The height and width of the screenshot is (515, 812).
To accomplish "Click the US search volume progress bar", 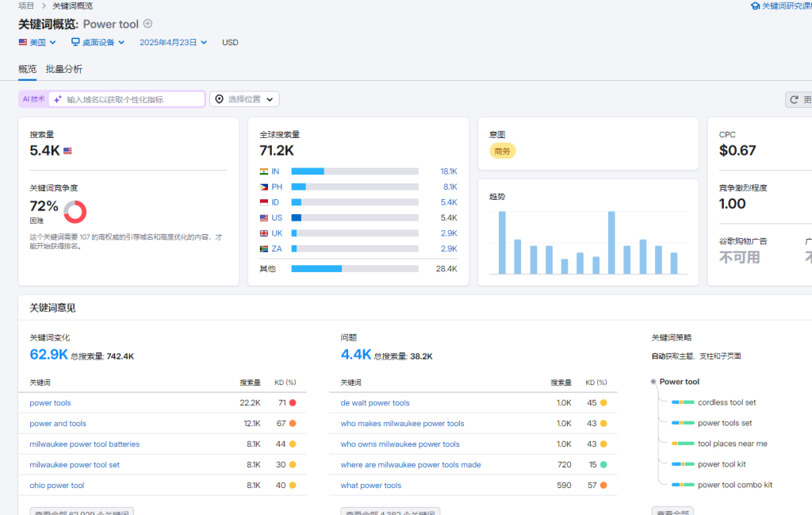I will click(x=354, y=218).
